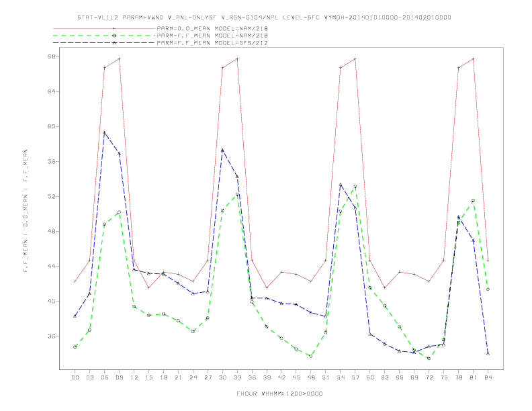Click x-axis tick label 78
Viewport: 532px width, 411px height.
tap(458, 377)
